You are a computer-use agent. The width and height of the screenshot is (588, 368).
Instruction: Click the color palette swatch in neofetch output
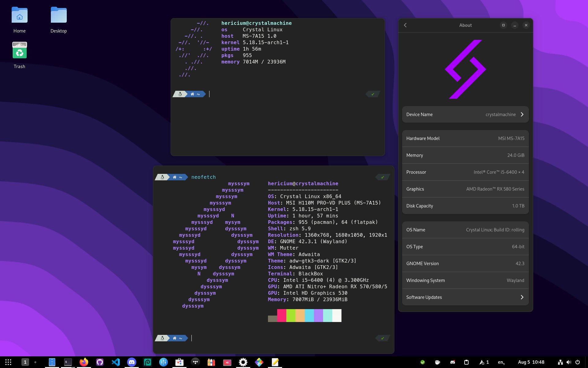coord(304,316)
